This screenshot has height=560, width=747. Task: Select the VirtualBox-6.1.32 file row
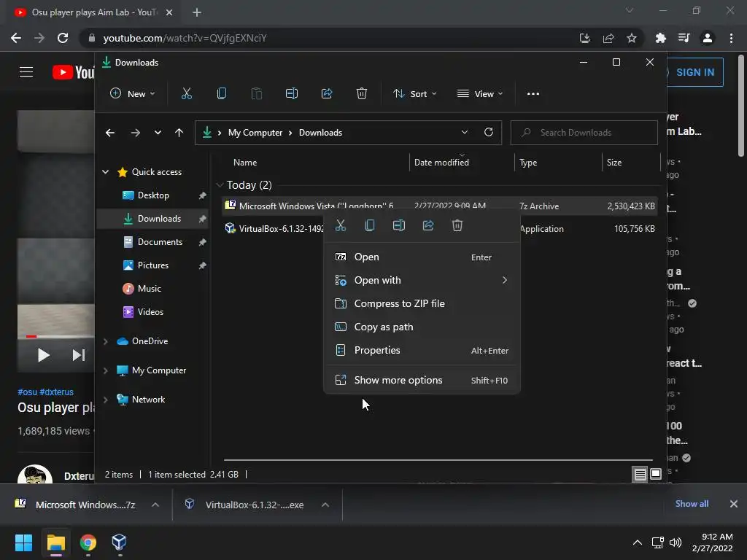pos(440,229)
